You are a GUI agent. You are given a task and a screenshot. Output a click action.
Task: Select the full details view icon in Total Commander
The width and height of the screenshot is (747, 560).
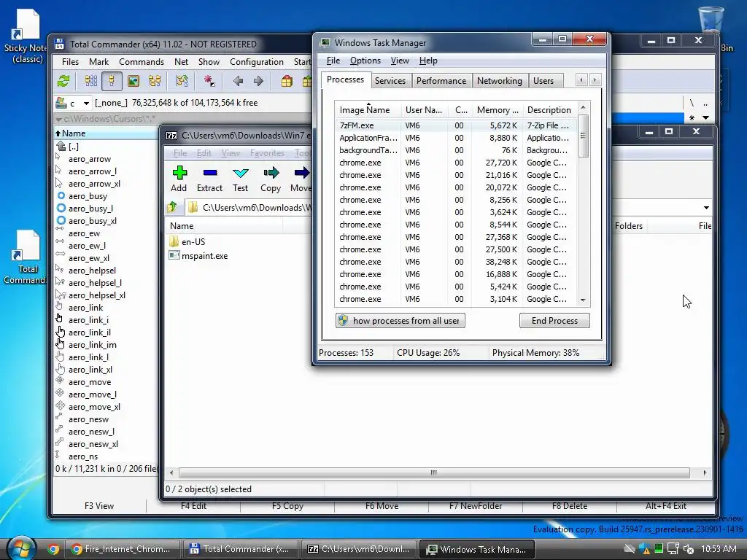tap(112, 81)
